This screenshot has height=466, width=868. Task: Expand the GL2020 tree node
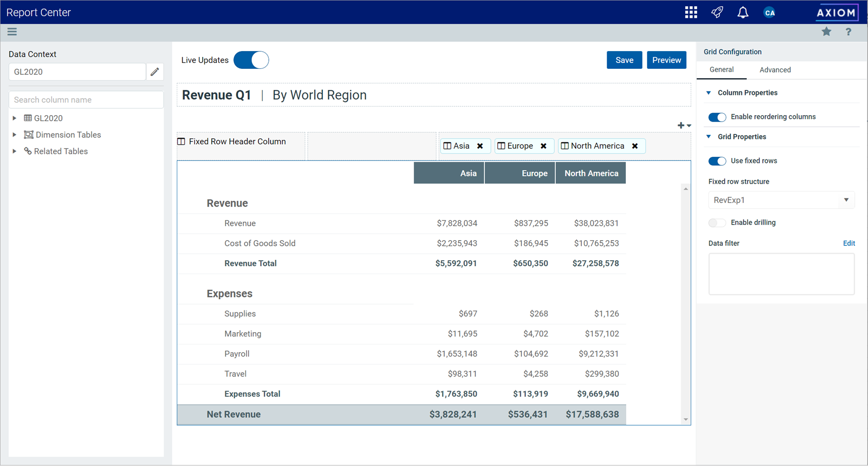coord(15,118)
